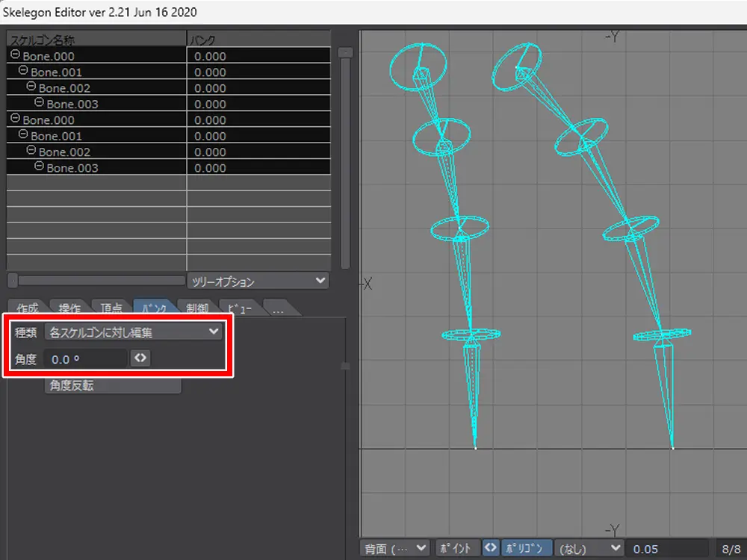Open the 背面 view direction dropdown
The width and height of the screenshot is (747, 560).
pyautogui.click(x=395, y=548)
